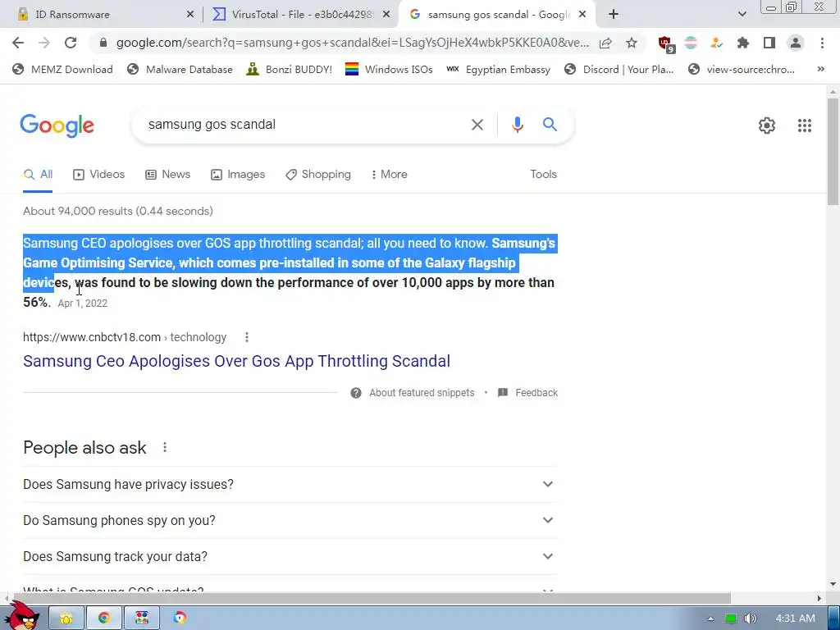840x630 pixels.
Task: Submit search with magnifier icon
Action: click(x=550, y=125)
